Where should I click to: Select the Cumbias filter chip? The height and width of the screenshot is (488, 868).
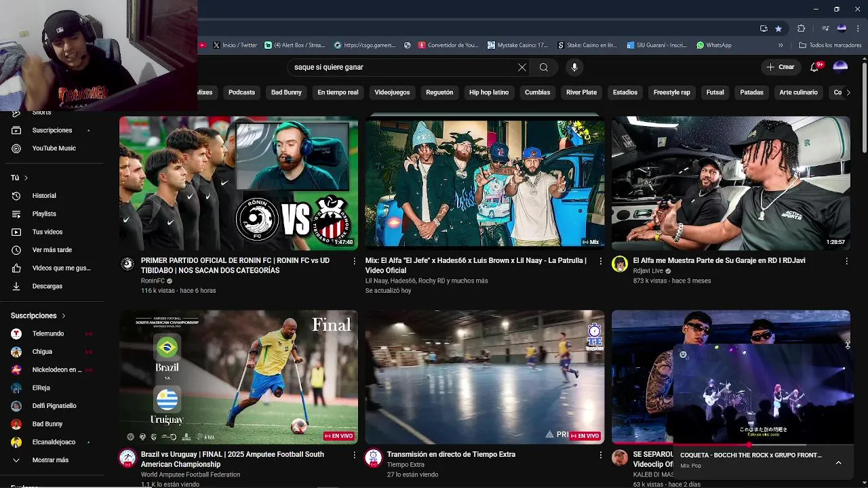coord(537,92)
